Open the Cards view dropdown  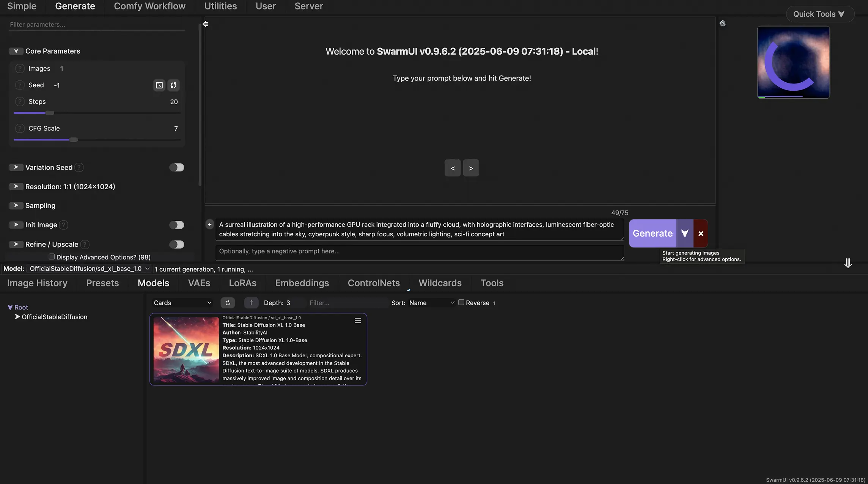tap(182, 303)
